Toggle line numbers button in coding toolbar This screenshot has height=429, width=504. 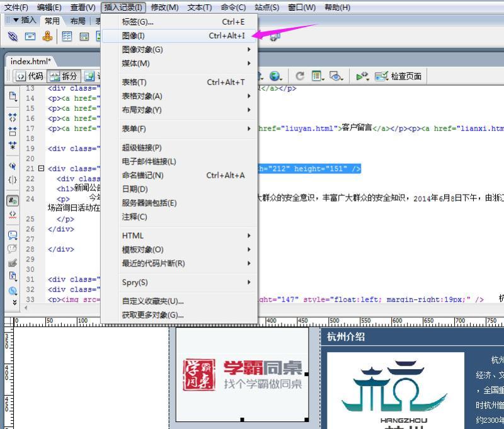(x=13, y=201)
